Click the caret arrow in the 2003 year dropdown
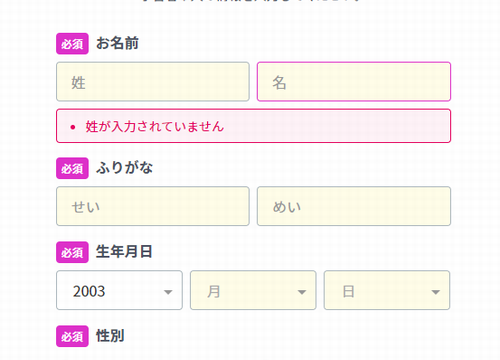Image resolution: width=500 pixels, height=360 pixels. click(168, 292)
